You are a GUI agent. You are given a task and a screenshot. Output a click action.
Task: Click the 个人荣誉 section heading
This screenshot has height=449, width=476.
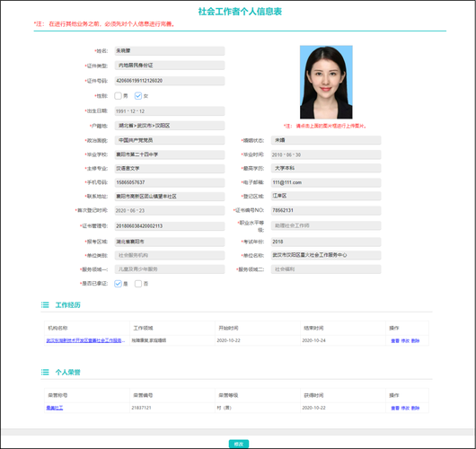click(68, 372)
